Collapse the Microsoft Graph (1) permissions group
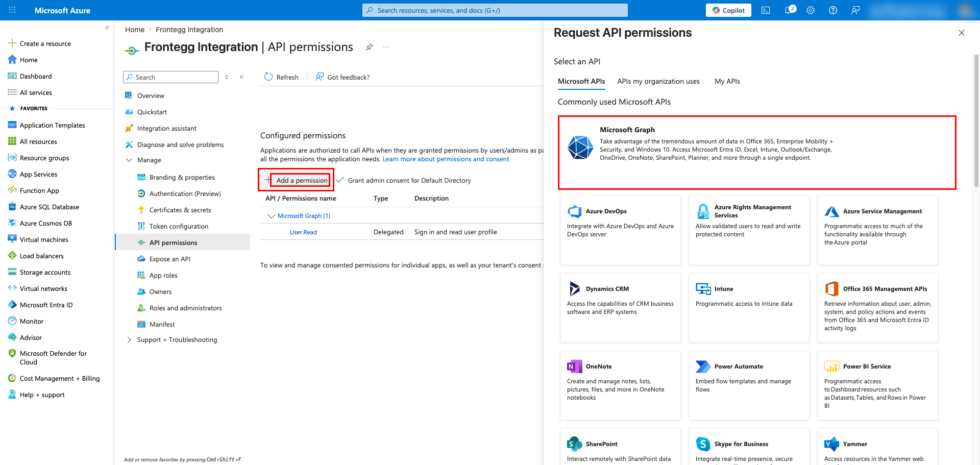980x465 pixels. (271, 216)
